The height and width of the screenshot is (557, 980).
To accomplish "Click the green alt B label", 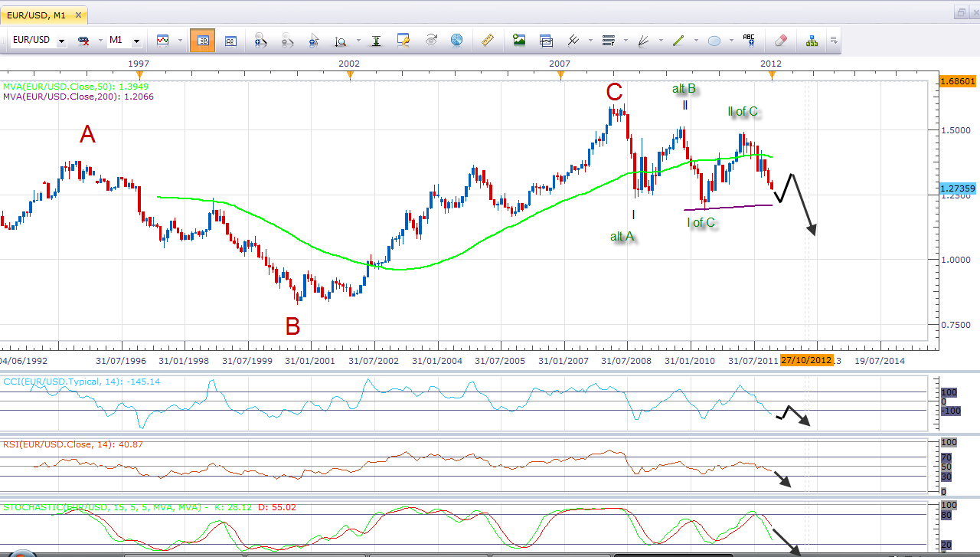I will 684,89.
